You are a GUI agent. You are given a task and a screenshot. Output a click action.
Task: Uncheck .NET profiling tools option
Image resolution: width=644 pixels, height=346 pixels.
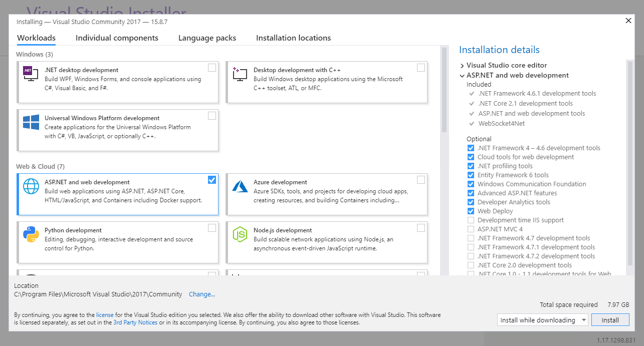point(471,166)
